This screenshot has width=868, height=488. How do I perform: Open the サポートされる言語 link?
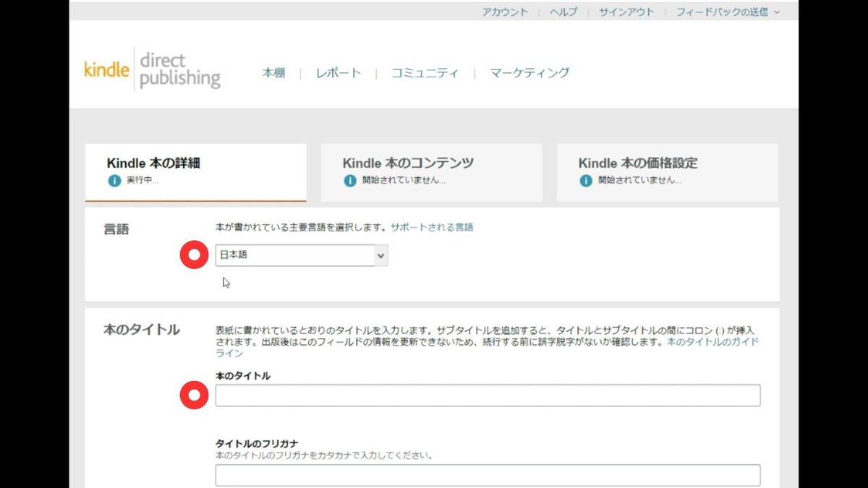[x=432, y=227]
